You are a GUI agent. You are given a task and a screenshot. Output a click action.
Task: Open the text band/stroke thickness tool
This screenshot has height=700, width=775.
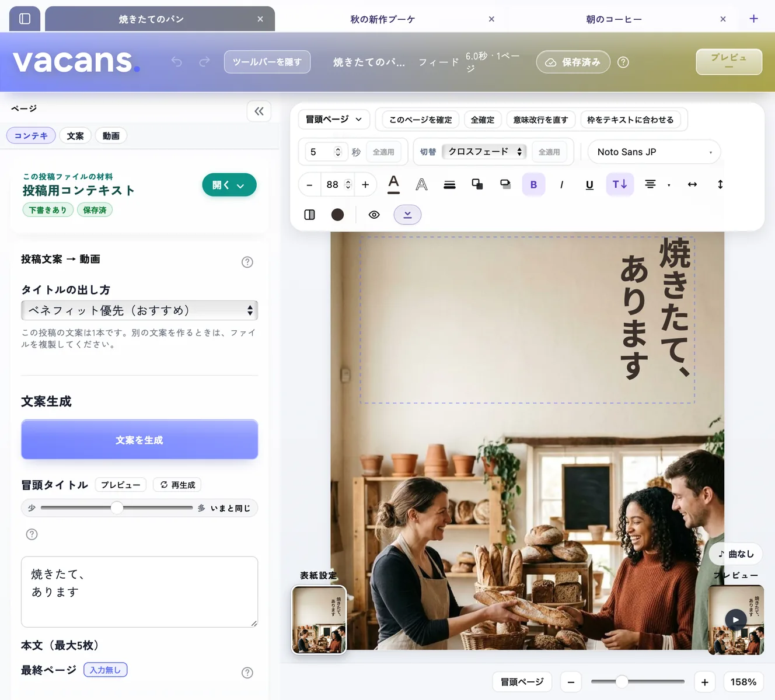point(449,184)
